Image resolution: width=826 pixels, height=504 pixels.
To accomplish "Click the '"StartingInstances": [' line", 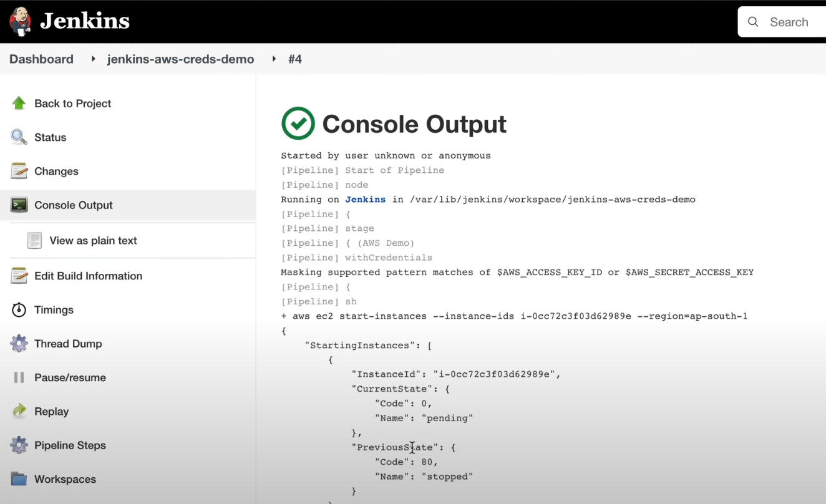I will pos(369,345).
